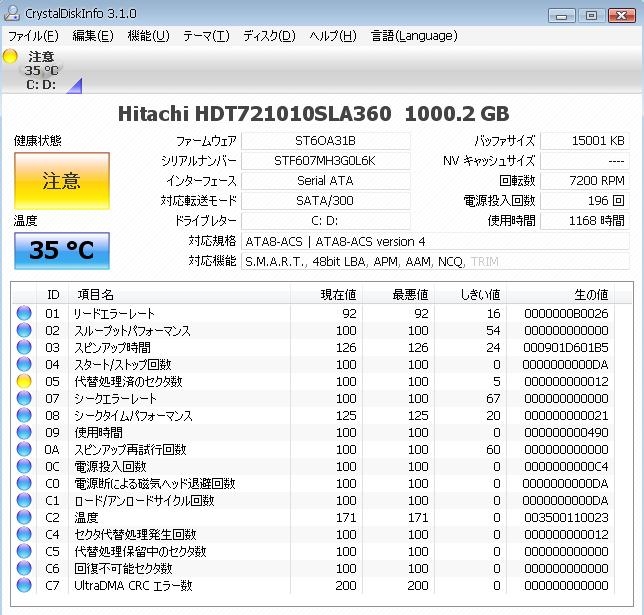Select the シークエラーレート row name
This screenshot has height=615, width=644.
click(115, 398)
